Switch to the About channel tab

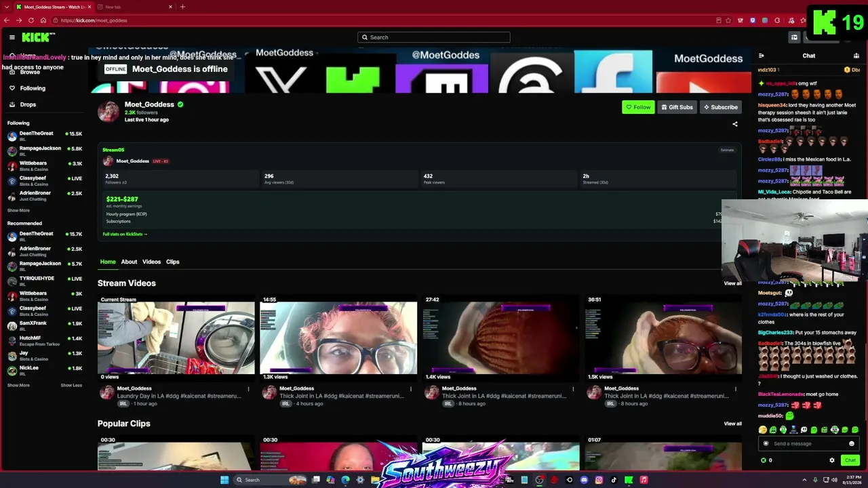(x=129, y=262)
